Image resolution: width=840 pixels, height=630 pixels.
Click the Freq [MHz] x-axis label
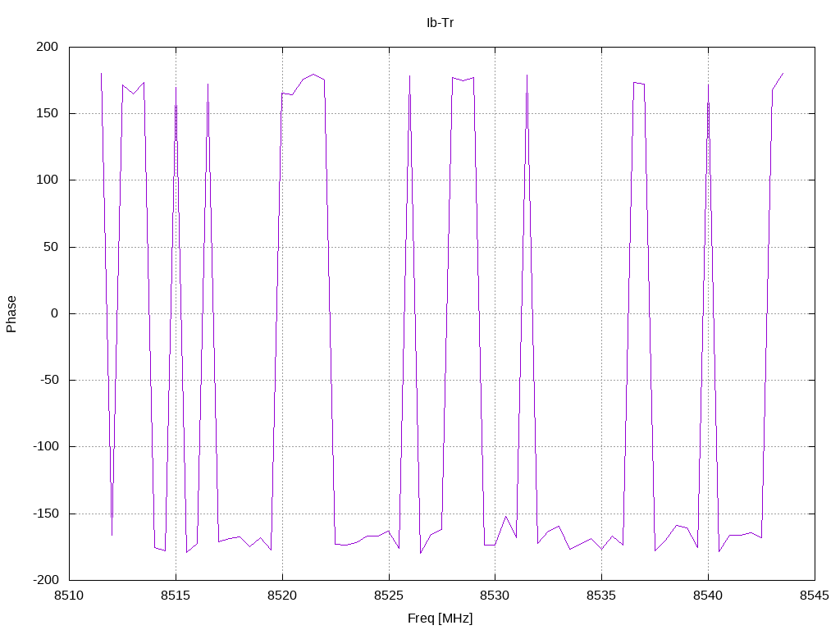point(441,619)
